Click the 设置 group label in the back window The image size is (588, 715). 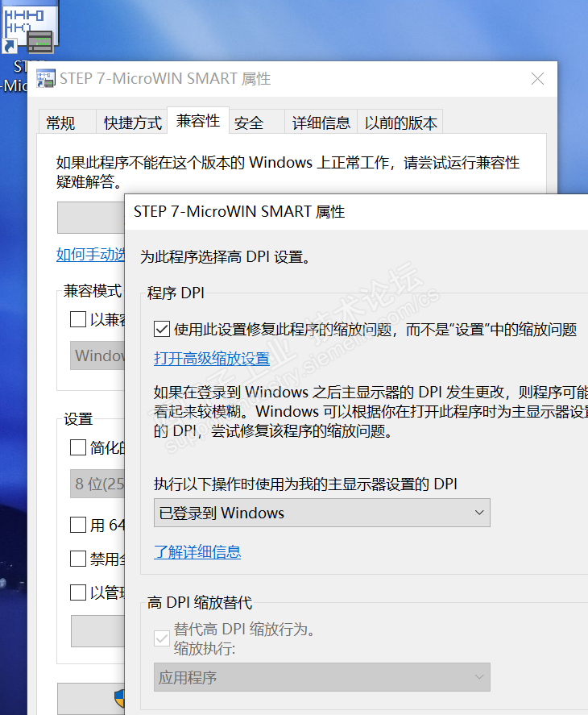78,418
